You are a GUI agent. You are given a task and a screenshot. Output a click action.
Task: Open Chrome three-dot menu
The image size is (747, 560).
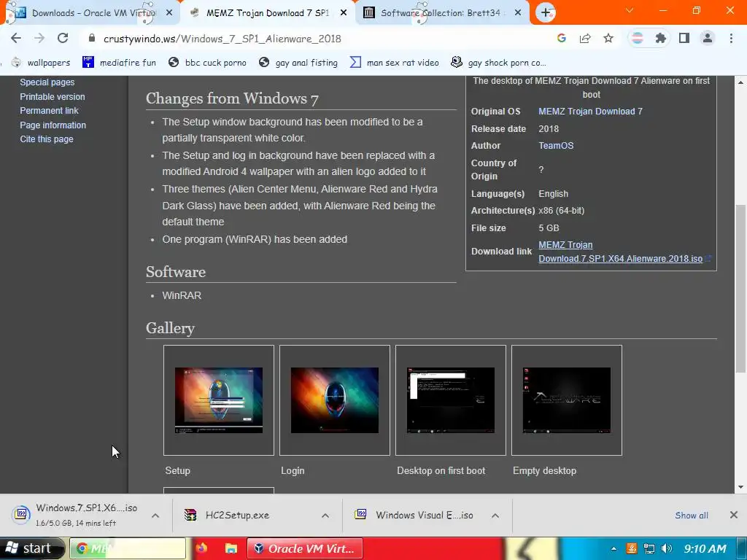731,38
